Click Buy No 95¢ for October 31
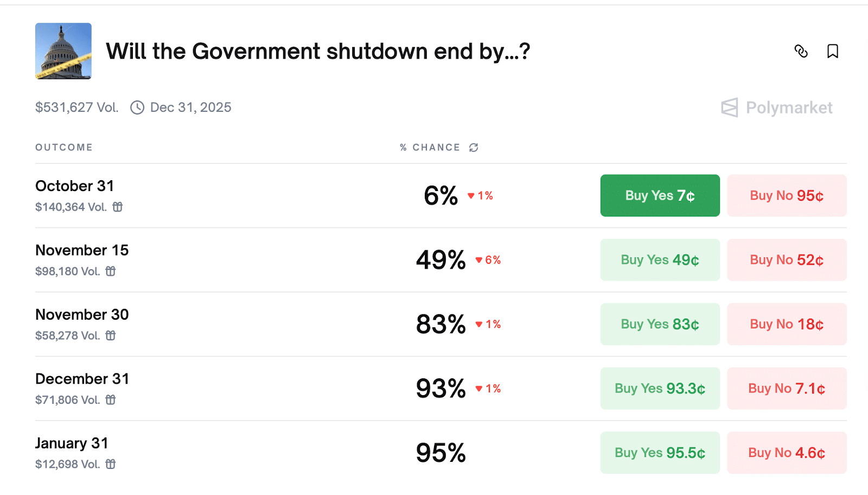 click(x=787, y=195)
